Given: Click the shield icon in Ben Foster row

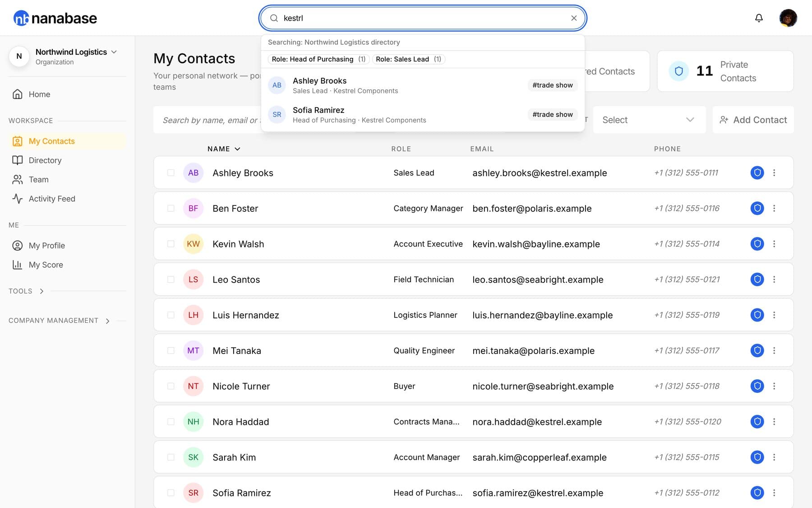Looking at the screenshot, I should (757, 208).
